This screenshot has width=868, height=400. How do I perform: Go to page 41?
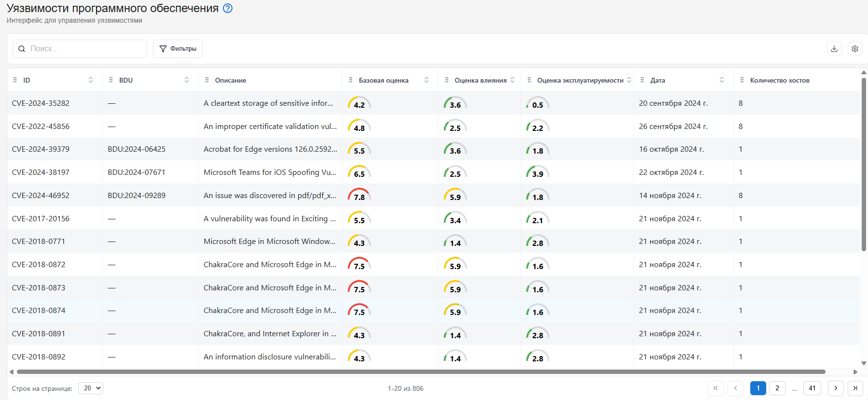click(x=813, y=388)
